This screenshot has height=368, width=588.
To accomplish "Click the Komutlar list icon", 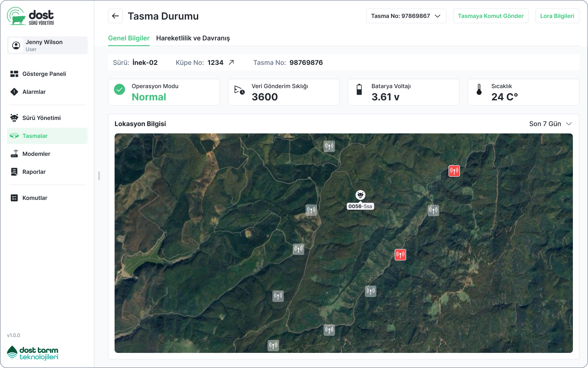I will click(14, 198).
